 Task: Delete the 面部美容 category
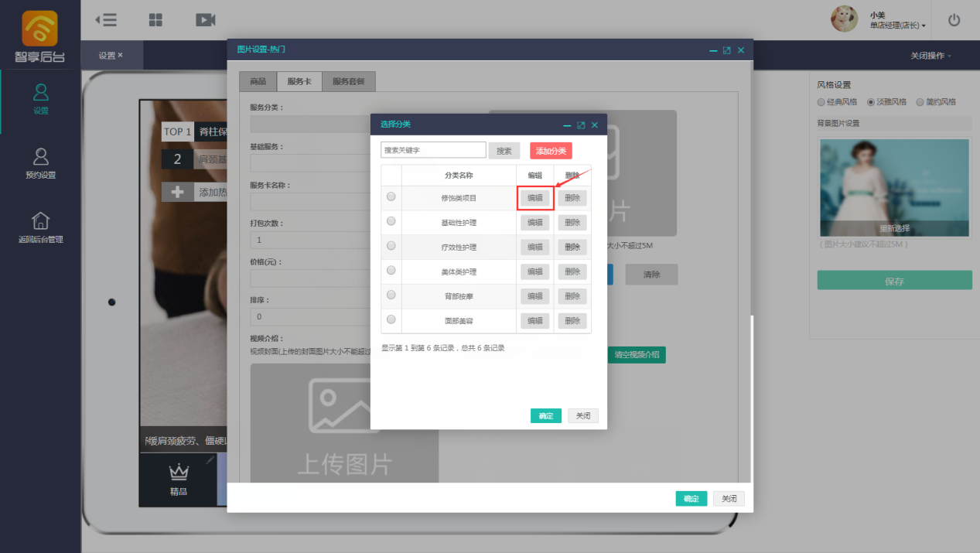pyautogui.click(x=572, y=321)
